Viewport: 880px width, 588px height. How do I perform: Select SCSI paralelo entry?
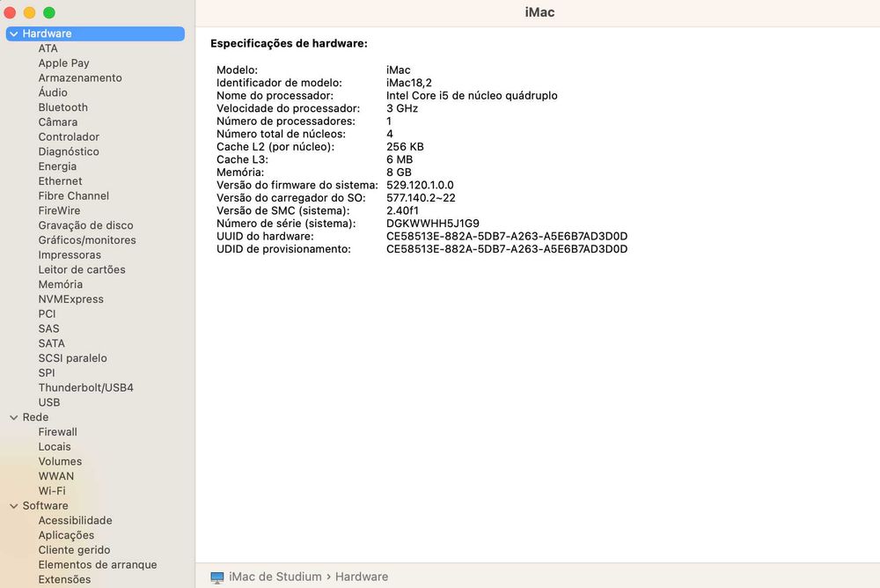pos(72,358)
